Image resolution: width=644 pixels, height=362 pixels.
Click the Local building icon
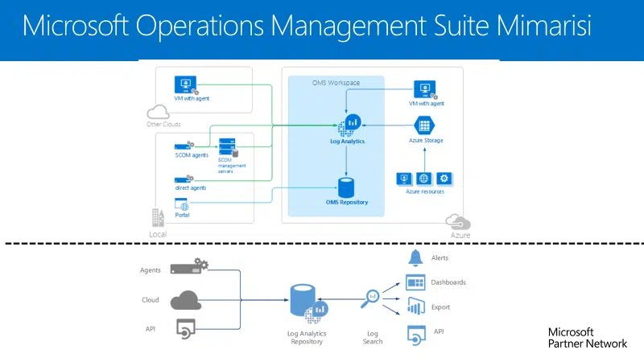click(x=158, y=217)
